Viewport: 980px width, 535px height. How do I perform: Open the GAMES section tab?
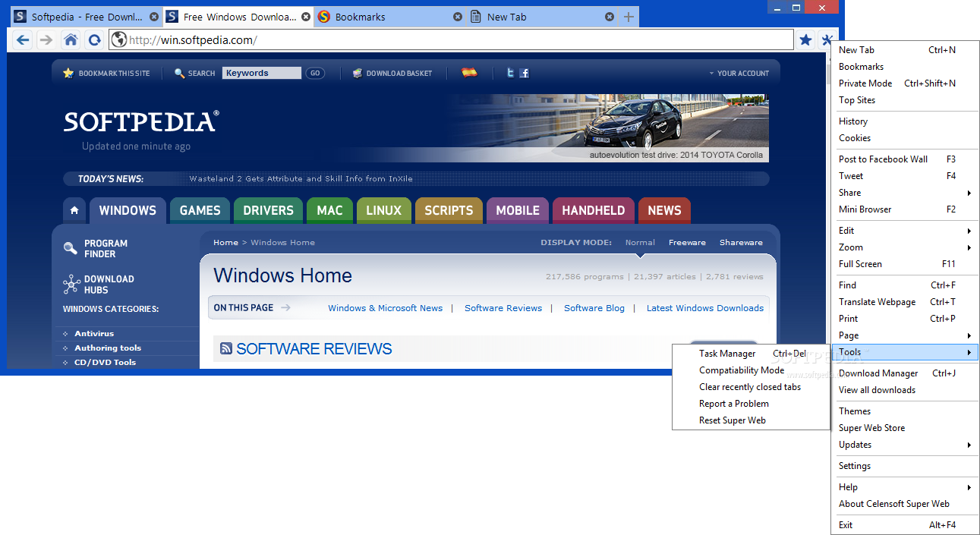click(200, 210)
